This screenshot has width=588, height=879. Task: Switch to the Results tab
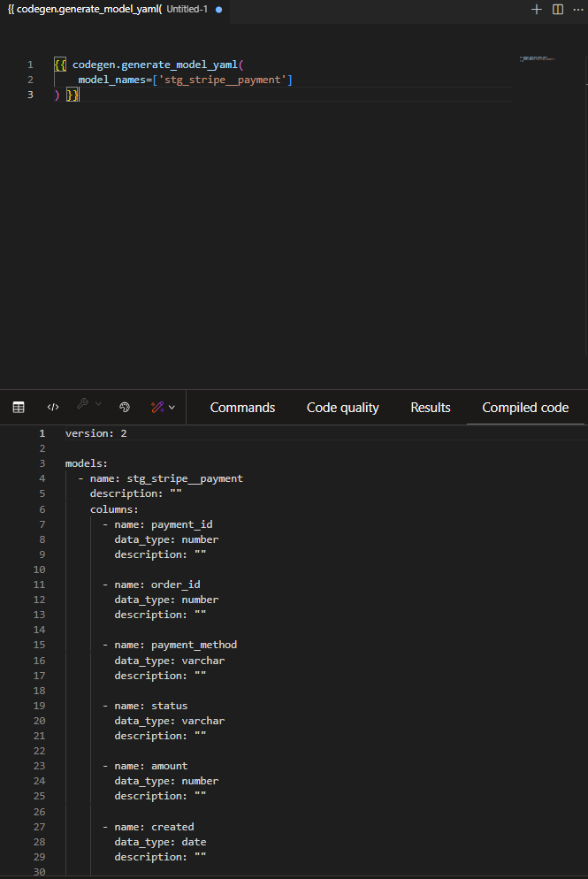(x=431, y=408)
